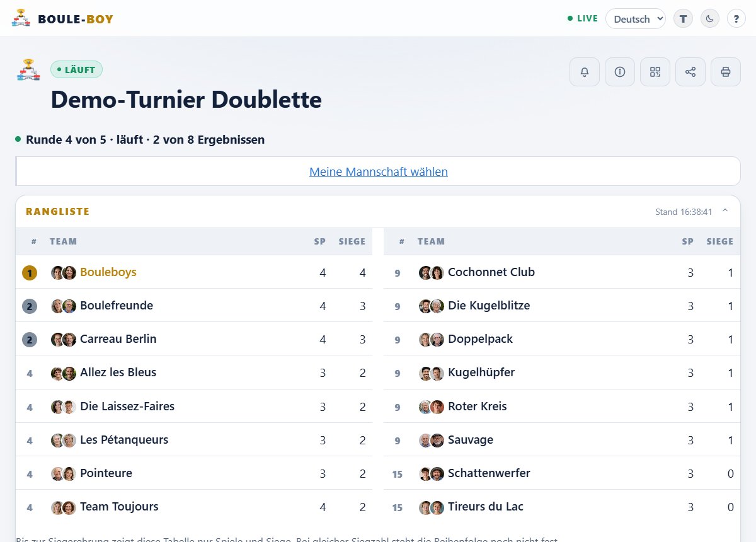Click the right SP column header

(x=687, y=241)
